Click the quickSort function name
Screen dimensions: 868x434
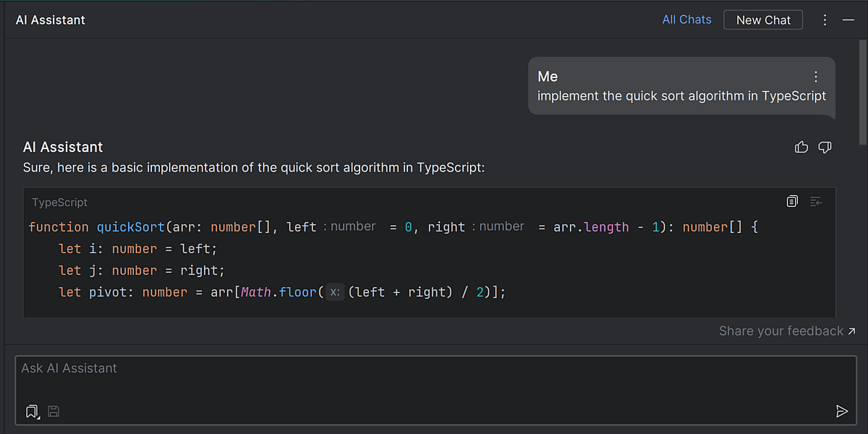tap(130, 227)
